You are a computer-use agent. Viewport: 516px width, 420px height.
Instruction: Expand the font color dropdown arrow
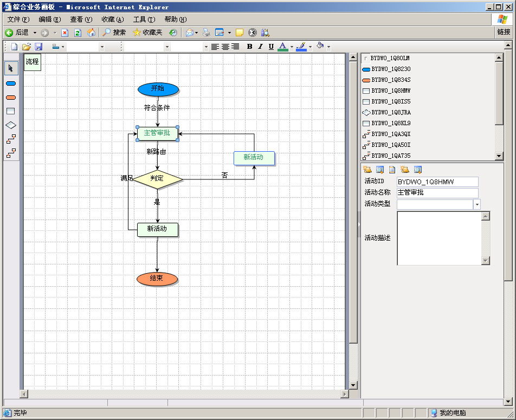pos(292,47)
